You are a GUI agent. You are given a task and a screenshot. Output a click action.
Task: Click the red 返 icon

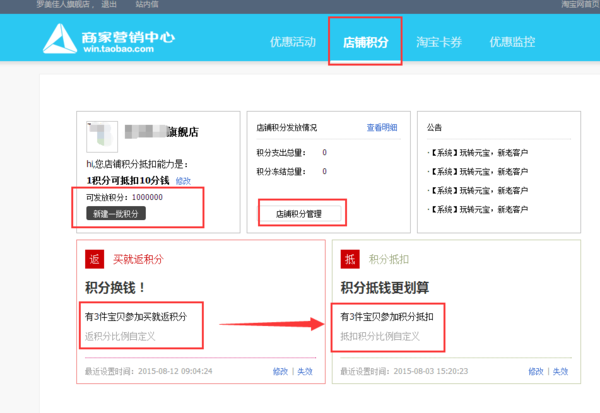click(95, 259)
